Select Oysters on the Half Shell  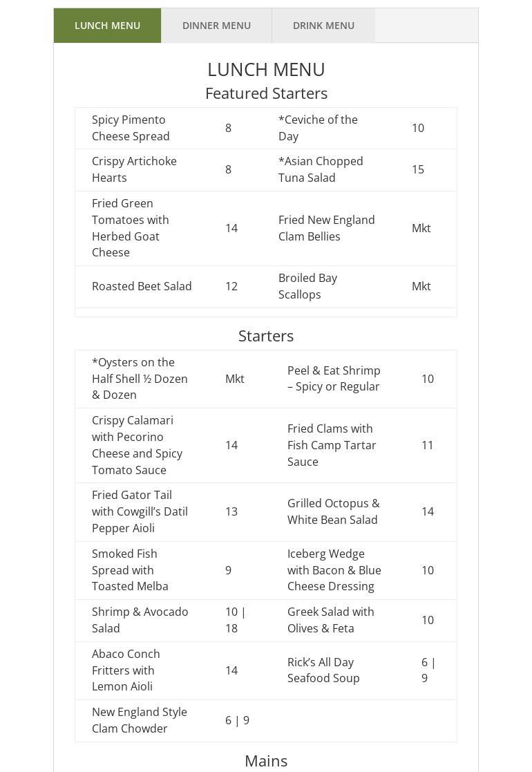click(x=140, y=379)
